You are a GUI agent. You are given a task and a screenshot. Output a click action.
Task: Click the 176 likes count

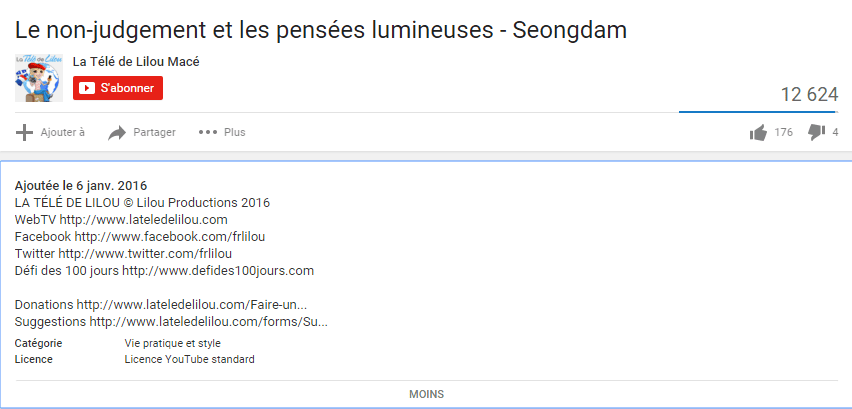[x=784, y=132]
